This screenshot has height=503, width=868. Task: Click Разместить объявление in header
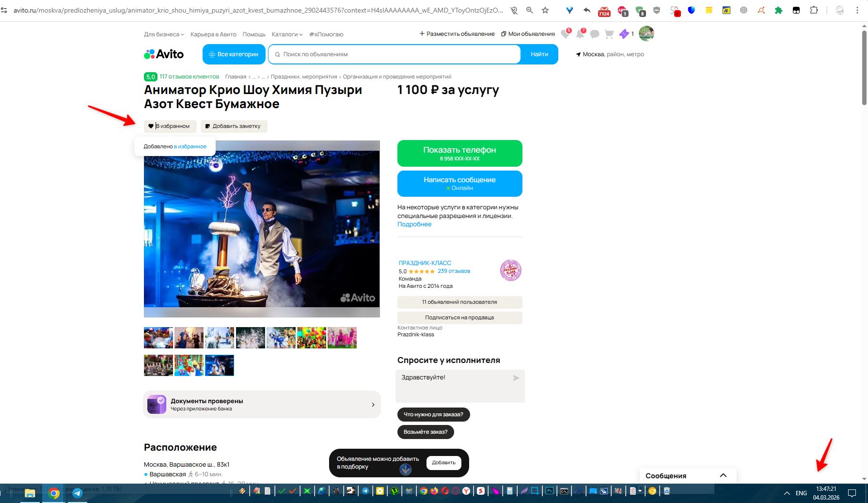(457, 34)
